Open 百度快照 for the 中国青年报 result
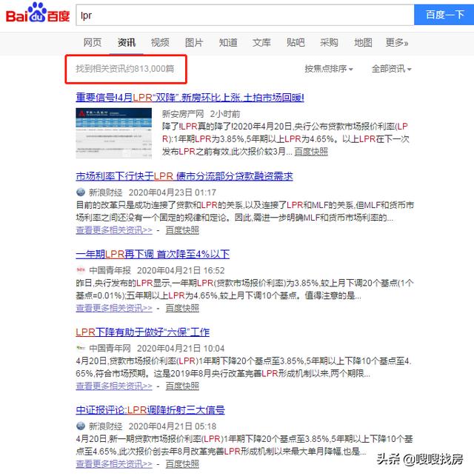 [x=182, y=308]
